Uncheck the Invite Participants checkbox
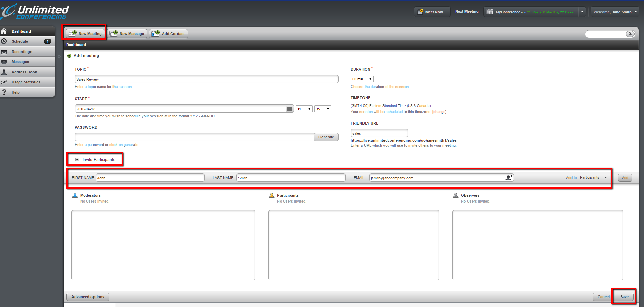Screen dimensions: 644x307 click(x=77, y=160)
